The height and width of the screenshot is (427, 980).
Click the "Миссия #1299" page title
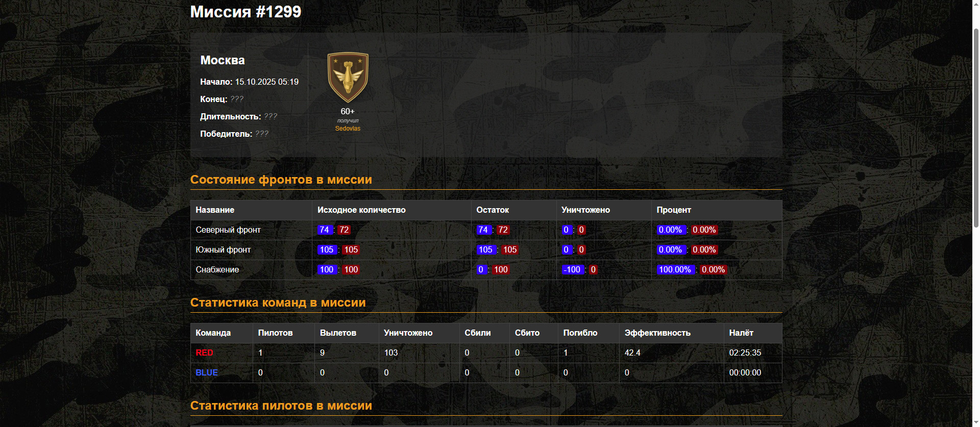(x=246, y=12)
